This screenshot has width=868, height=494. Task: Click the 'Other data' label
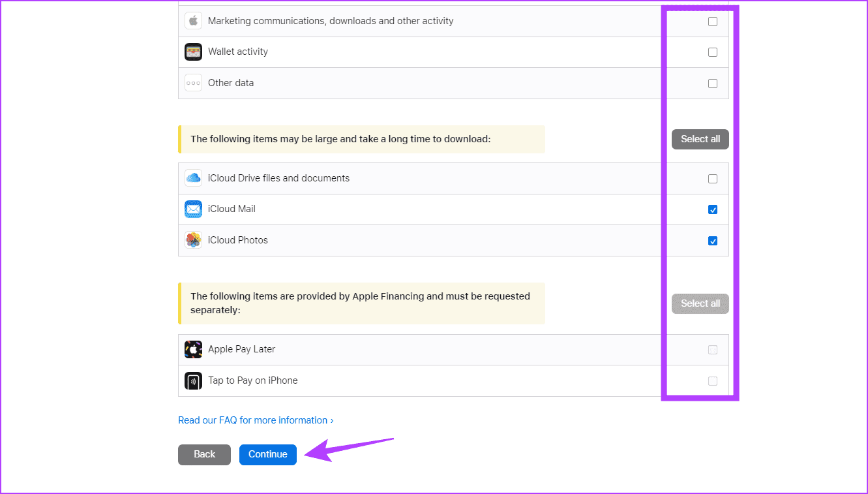tap(231, 83)
